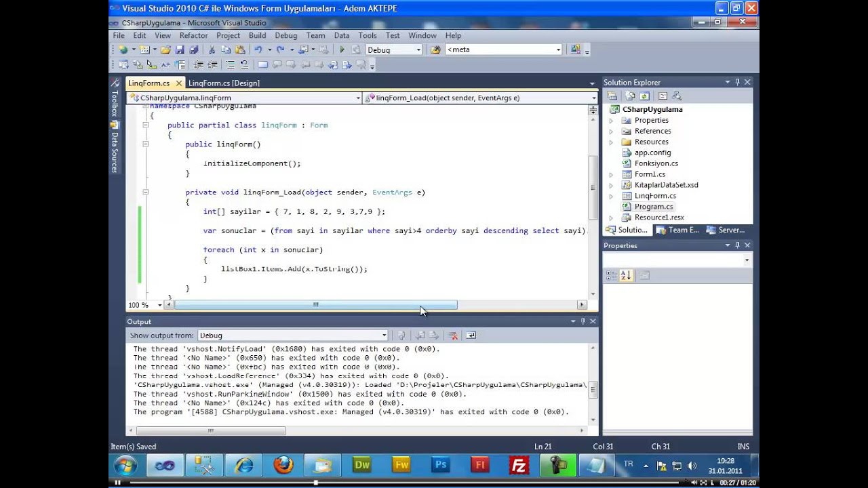Select Categorized view in Properties panel
Viewport: 868px width, 488px height.
[611, 275]
